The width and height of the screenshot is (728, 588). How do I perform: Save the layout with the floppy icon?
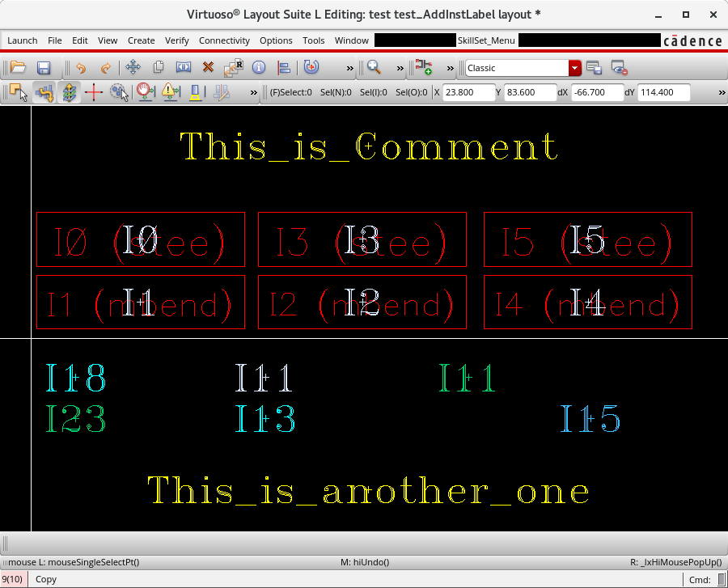(44, 68)
